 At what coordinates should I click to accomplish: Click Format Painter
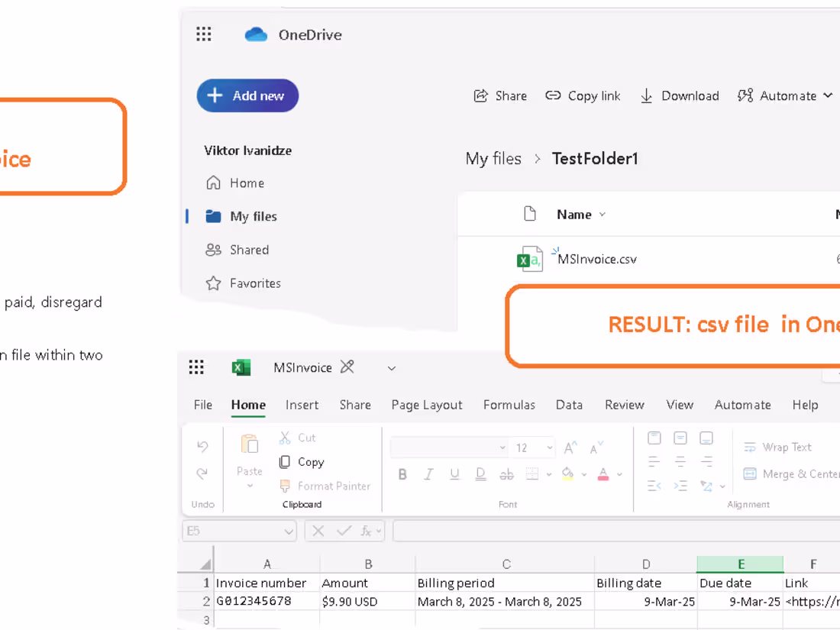pos(325,486)
